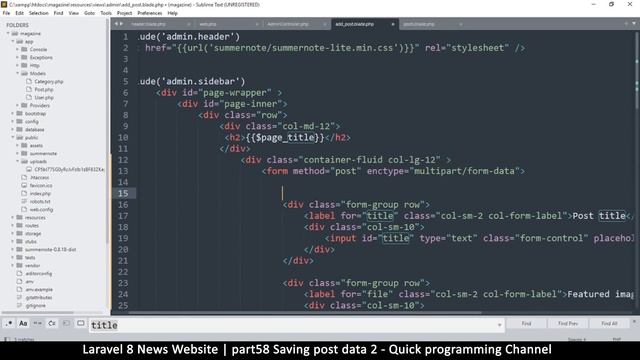Close the add_post.blade.php tab

point(393,24)
